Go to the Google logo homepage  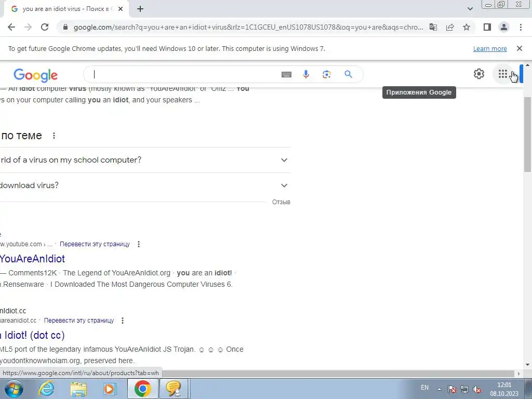36,75
